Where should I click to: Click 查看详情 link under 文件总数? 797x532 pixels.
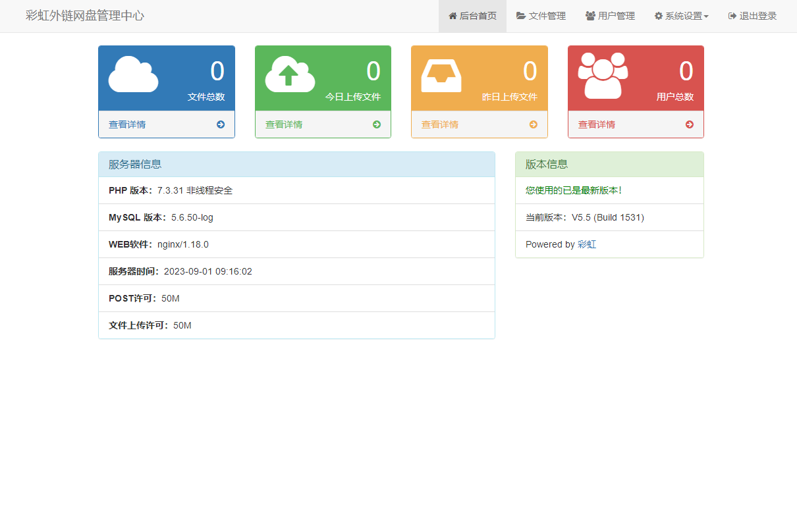(127, 124)
